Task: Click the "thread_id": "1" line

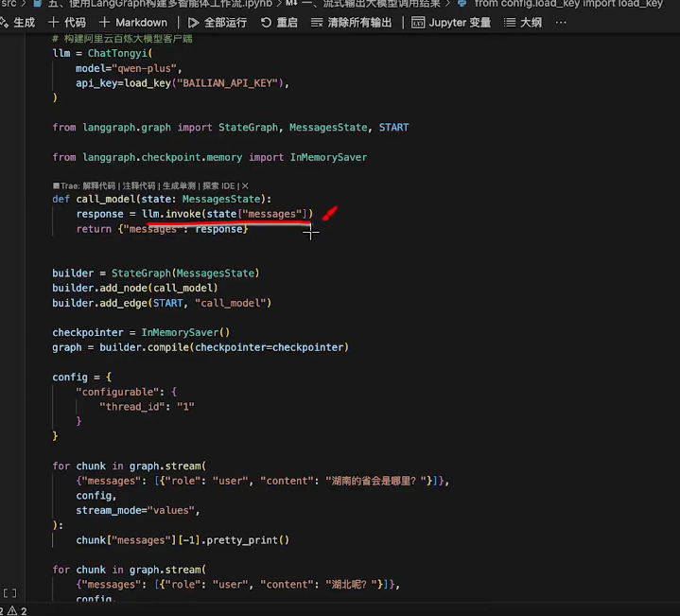Action: click(147, 407)
